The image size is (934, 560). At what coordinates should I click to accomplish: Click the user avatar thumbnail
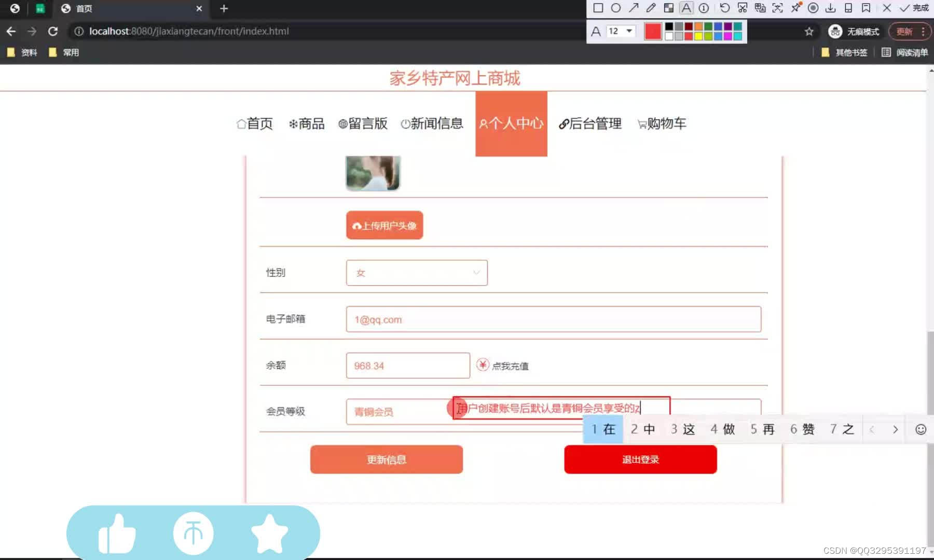click(x=373, y=173)
